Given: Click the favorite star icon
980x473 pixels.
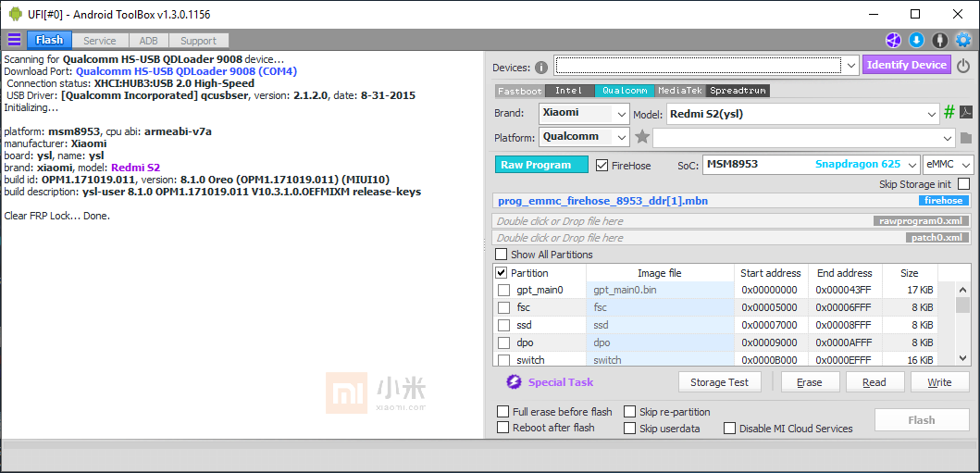Looking at the screenshot, I should coord(642,137).
